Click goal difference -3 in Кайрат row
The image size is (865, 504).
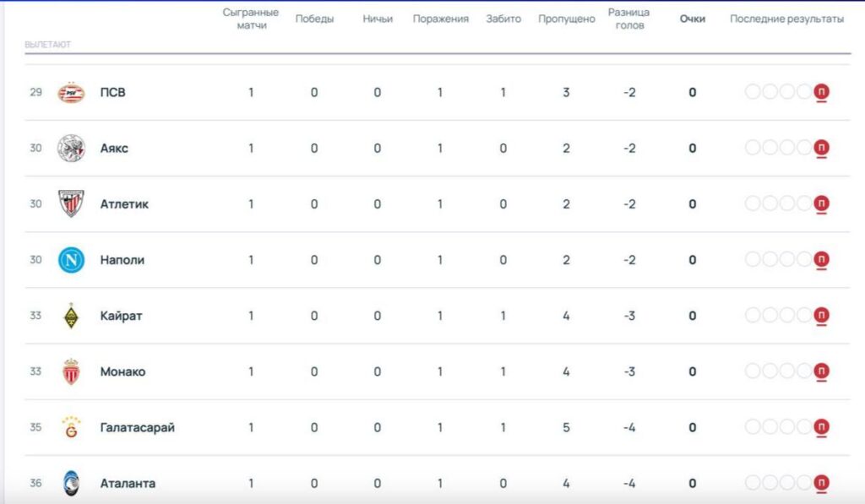click(x=629, y=316)
